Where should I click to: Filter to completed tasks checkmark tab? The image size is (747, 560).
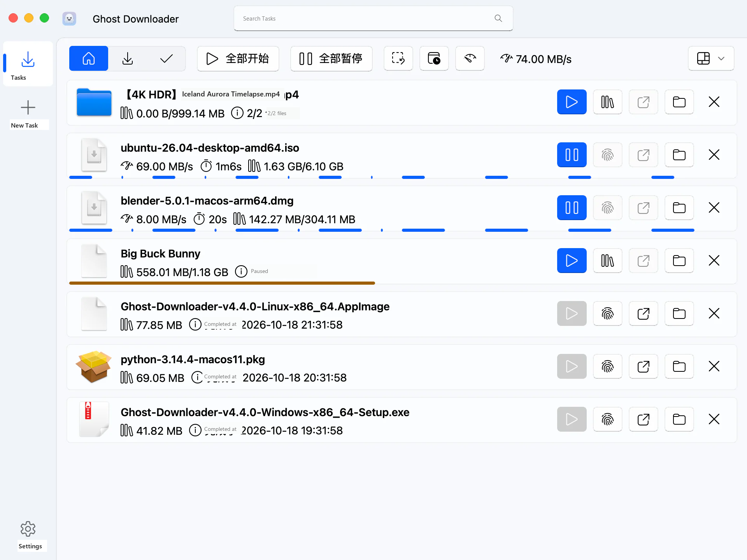[167, 58]
